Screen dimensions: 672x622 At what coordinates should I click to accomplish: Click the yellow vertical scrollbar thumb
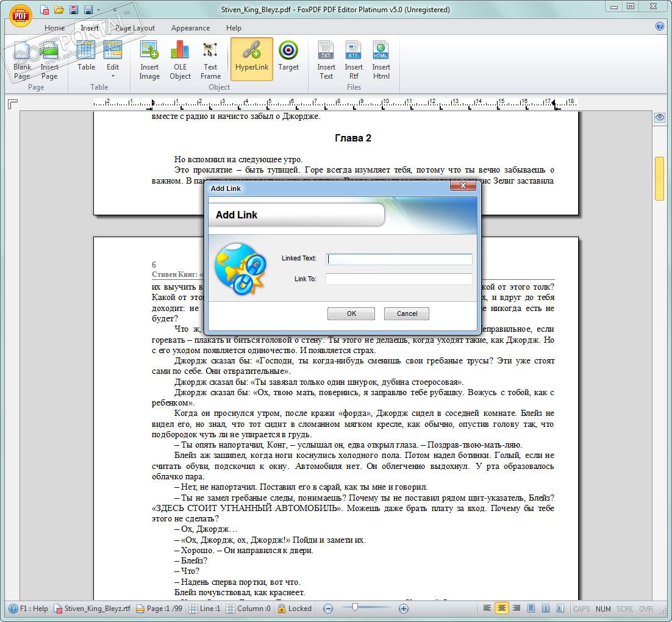pyautogui.click(x=659, y=178)
